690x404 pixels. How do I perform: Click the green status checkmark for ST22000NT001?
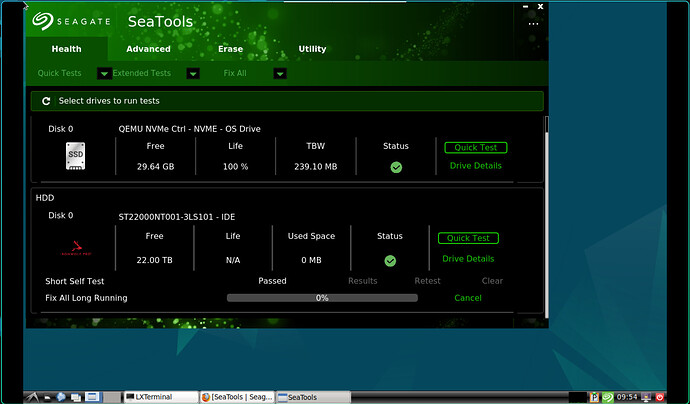(390, 261)
